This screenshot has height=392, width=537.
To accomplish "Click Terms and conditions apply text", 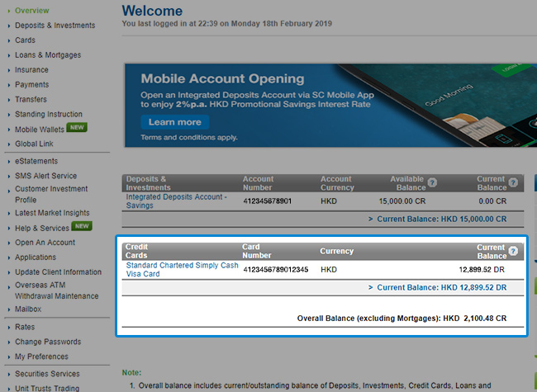I will [x=189, y=138].
